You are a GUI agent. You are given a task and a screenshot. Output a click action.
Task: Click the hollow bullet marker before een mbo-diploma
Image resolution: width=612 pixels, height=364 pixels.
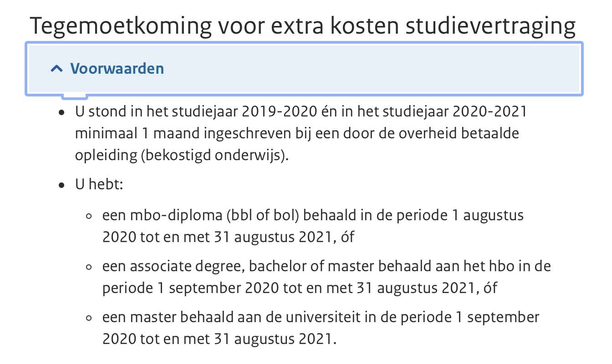89,216
